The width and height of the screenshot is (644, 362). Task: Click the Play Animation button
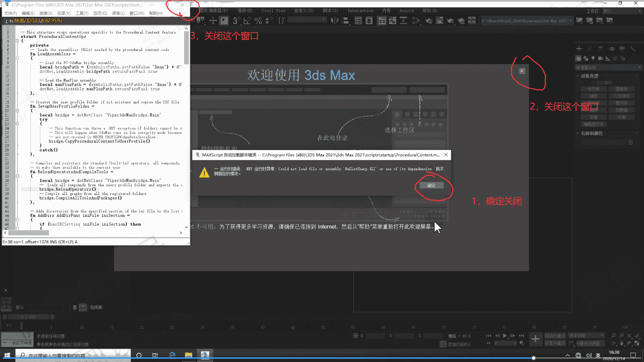(505, 336)
